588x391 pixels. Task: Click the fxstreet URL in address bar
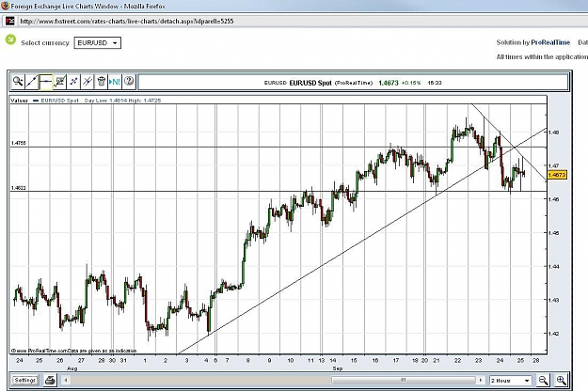pos(127,22)
